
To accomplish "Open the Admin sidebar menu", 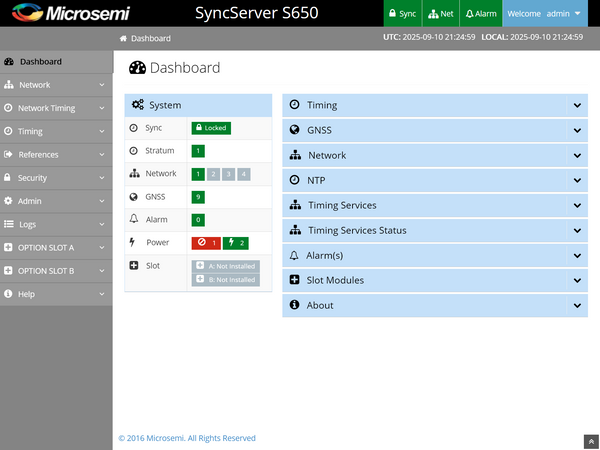I will [x=56, y=201].
